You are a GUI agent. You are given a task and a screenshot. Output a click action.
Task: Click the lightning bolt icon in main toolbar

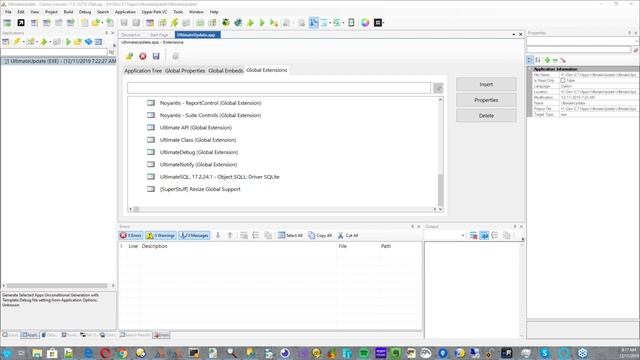click(x=174, y=22)
